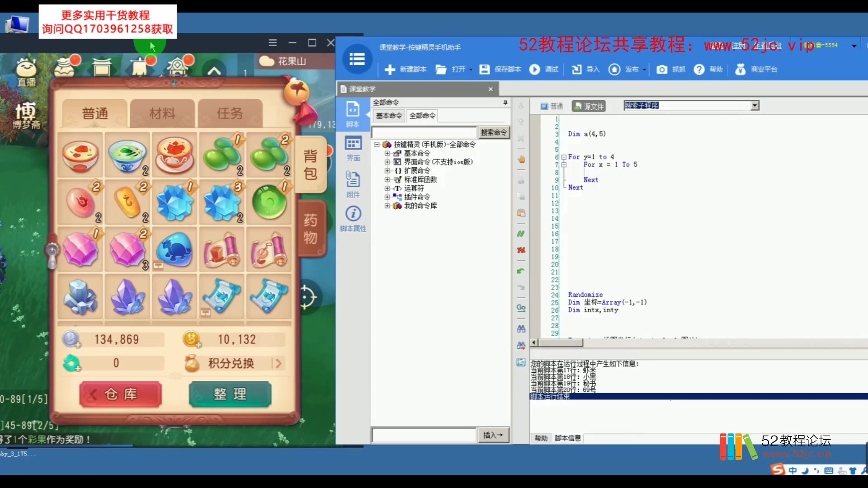Click the hand icon in editor toolbar
The width and height of the screenshot is (868, 488).
[521, 159]
